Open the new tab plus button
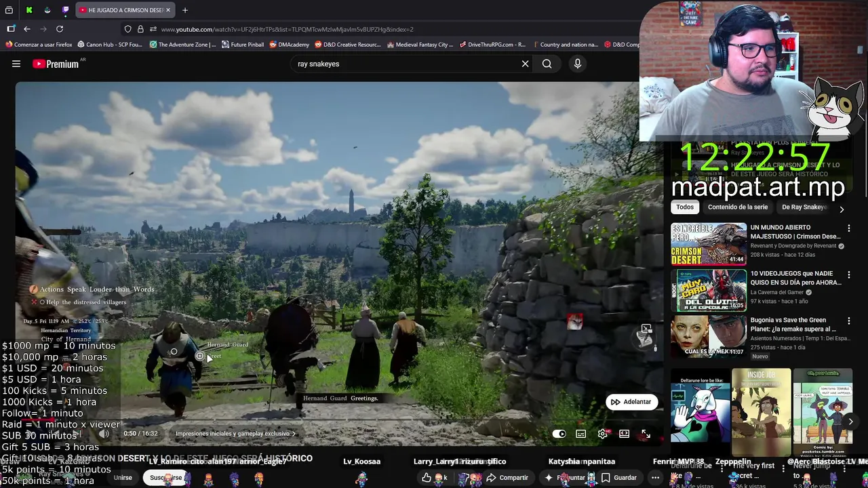The height and width of the screenshot is (488, 868). click(x=185, y=10)
